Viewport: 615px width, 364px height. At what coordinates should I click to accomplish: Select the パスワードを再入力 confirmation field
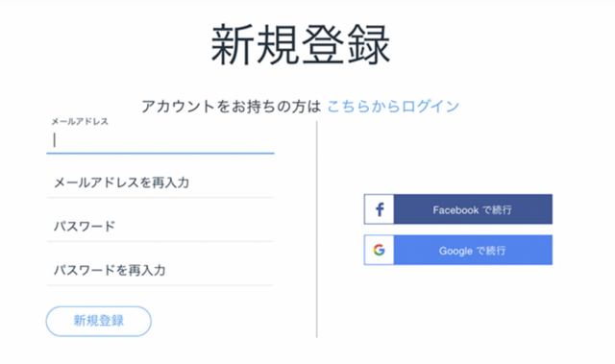coord(160,270)
